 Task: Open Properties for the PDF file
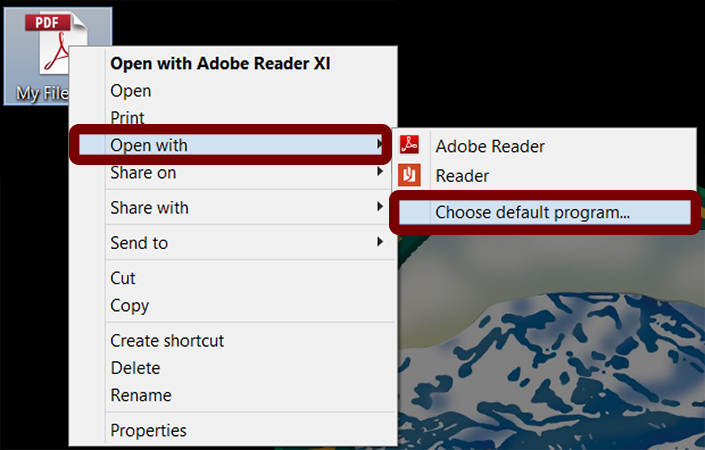point(148,431)
